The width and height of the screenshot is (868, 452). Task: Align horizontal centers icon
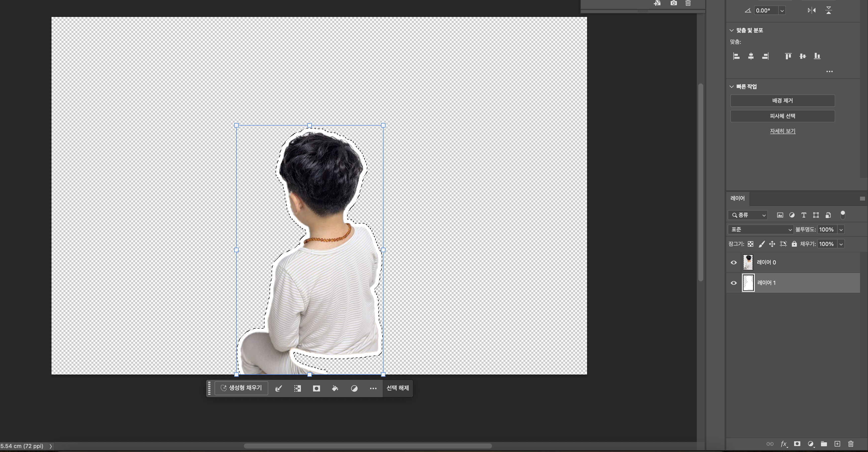point(751,56)
